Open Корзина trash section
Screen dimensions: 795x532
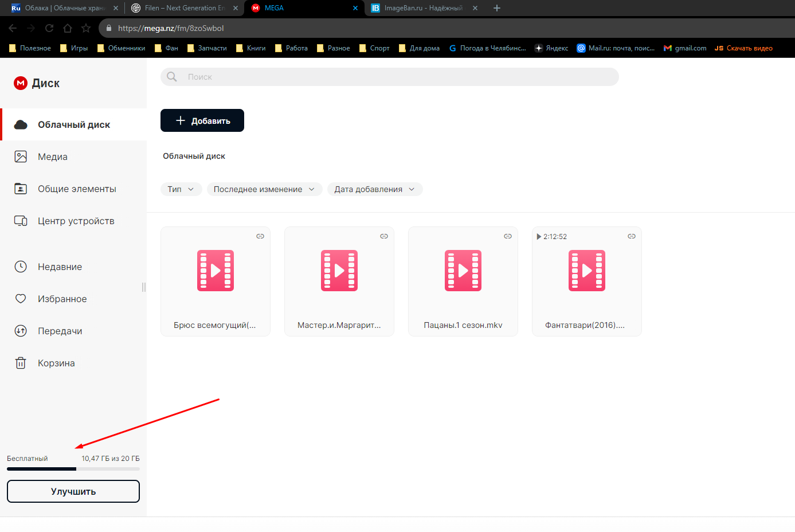[74, 363]
